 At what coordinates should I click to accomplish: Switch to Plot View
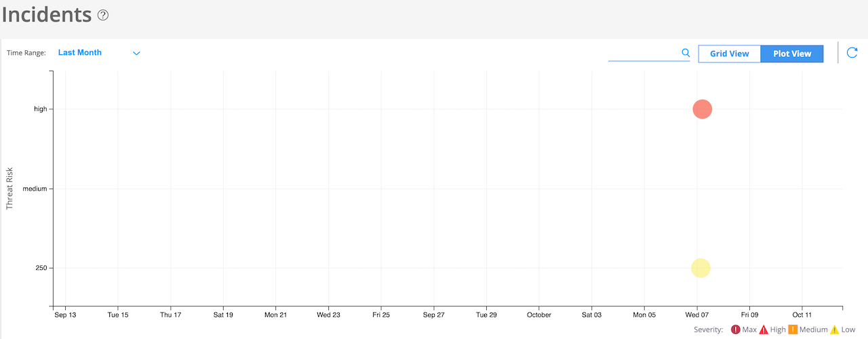[x=792, y=54]
